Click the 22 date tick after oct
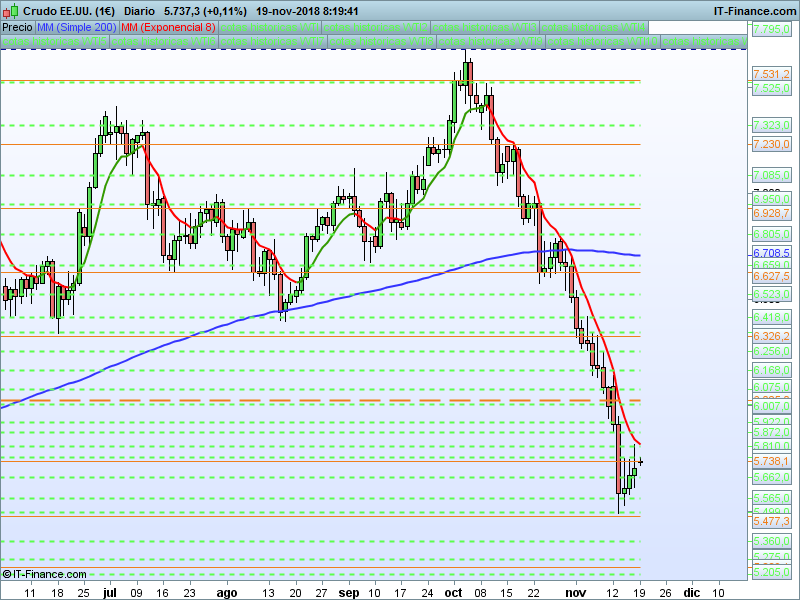Viewport: 800px width, 600px height. click(534, 593)
